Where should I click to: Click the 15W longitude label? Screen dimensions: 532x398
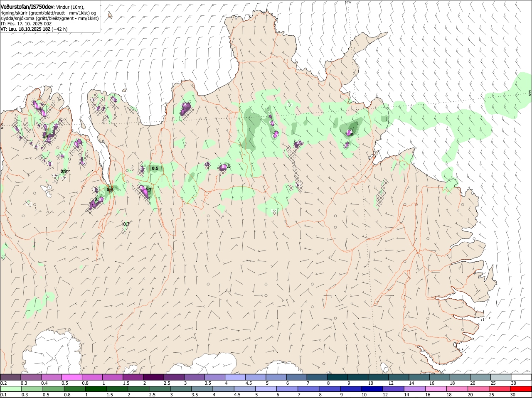[x=348, y=2]
